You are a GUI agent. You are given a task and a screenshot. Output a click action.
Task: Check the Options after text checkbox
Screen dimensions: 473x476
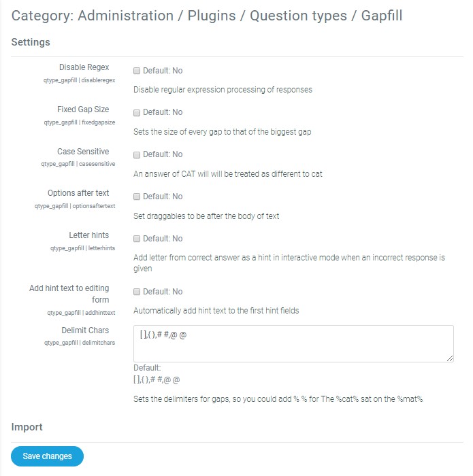pos(137,197)
